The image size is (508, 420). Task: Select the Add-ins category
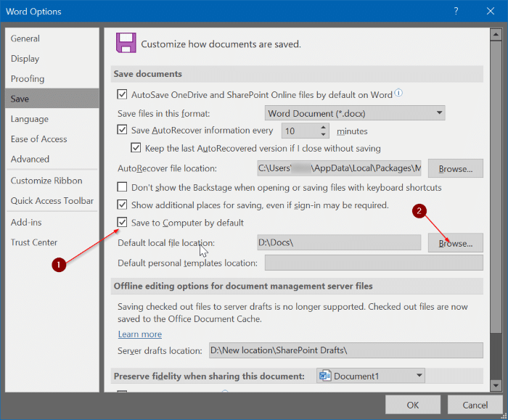(52, 222)
